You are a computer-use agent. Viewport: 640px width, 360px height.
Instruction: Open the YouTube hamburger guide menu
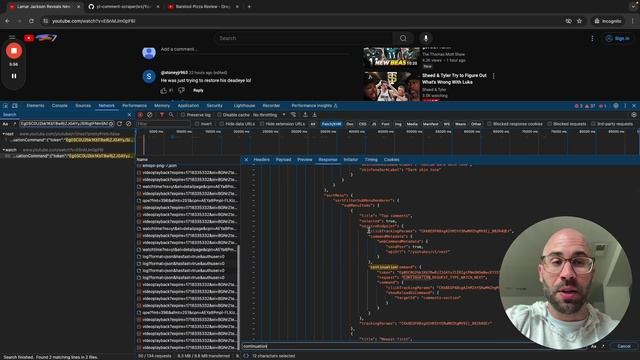(12, 38)
